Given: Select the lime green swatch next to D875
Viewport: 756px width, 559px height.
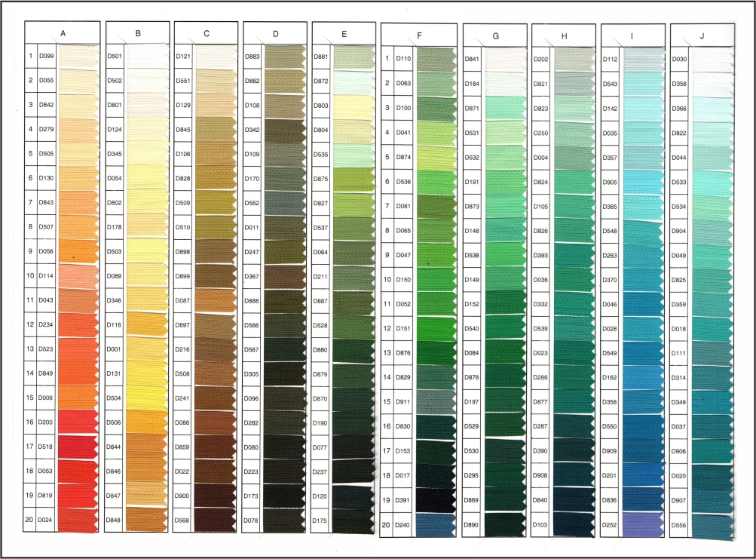Looking at the screenshot, I should coord(354,179).
